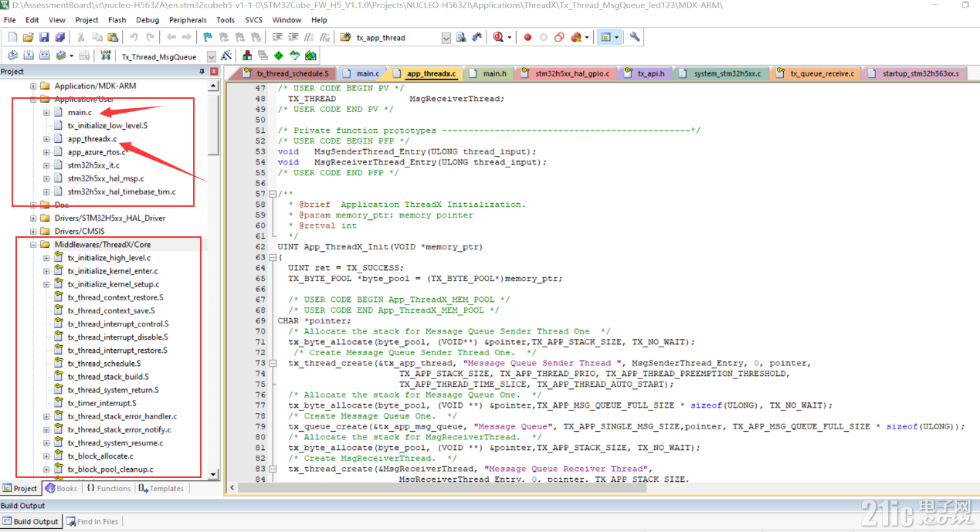Viewport: 980px width, 532px height.
Task: Open the Templates panel tab
Action: tap(161, 488)
